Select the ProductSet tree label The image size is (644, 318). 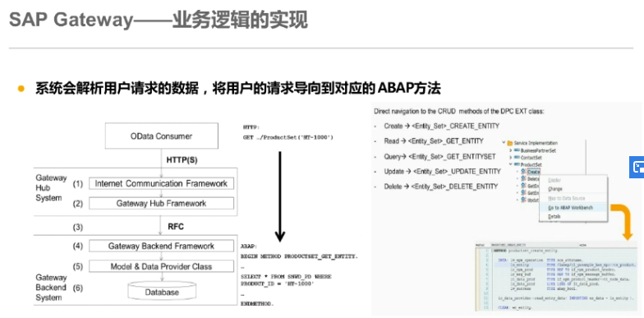click(531, 164)
